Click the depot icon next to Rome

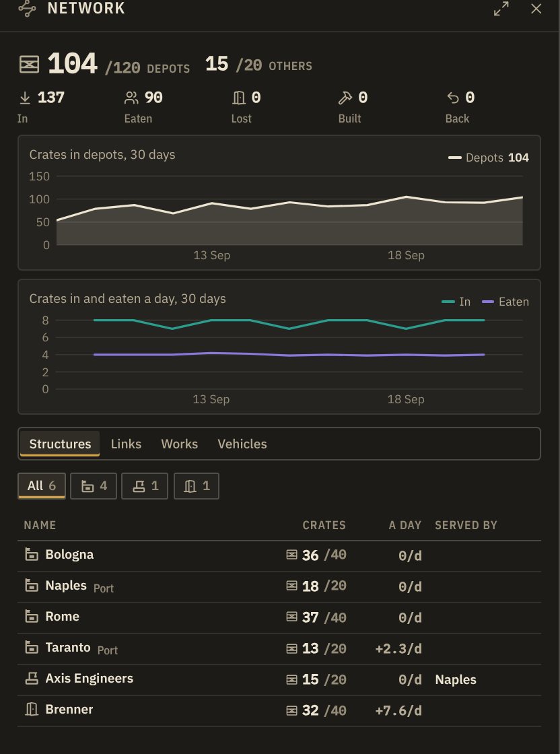click(x=32, y=617)
